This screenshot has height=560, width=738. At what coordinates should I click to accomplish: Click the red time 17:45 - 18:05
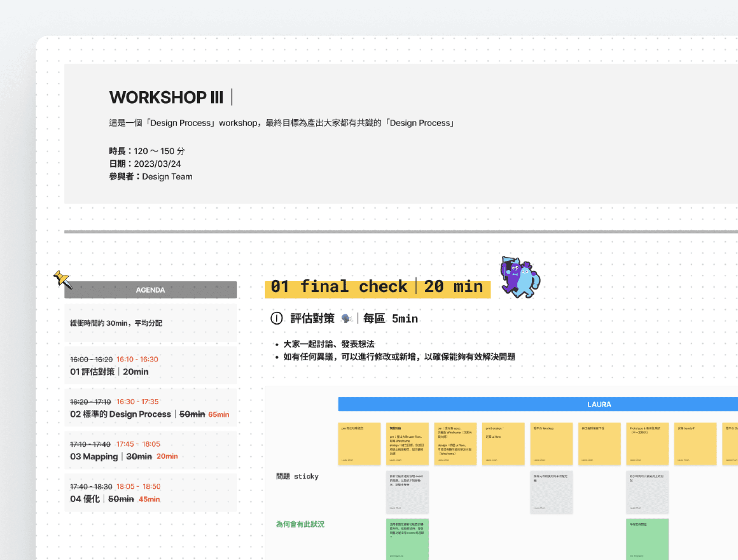138,444
